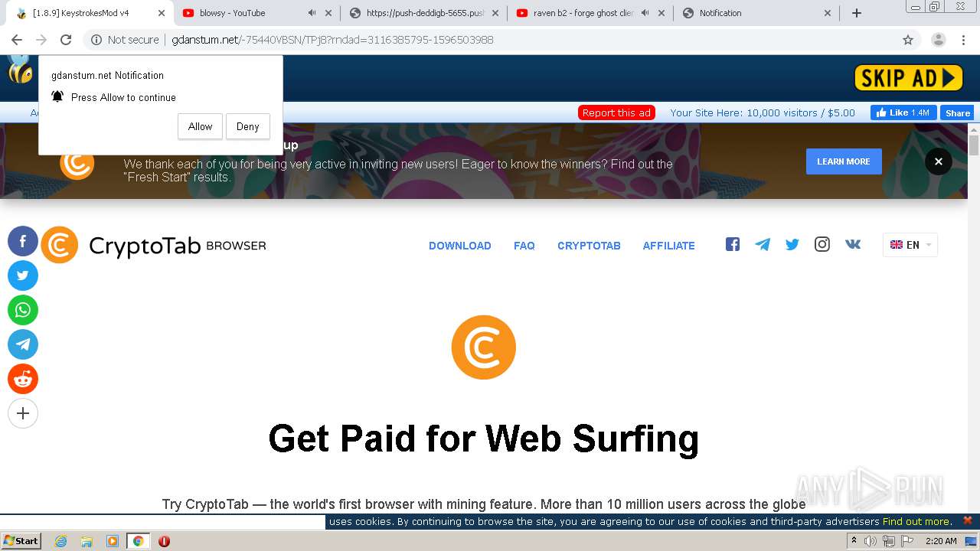980x551 pixels.
Task: Switch to the raven b2 forge ghost tab
Action: pos(590,13)
